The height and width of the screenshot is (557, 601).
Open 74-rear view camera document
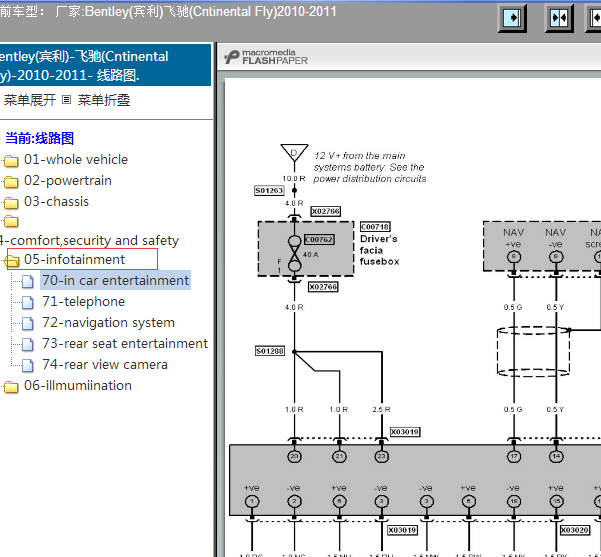pyautogui.click(x=105, y=365)
